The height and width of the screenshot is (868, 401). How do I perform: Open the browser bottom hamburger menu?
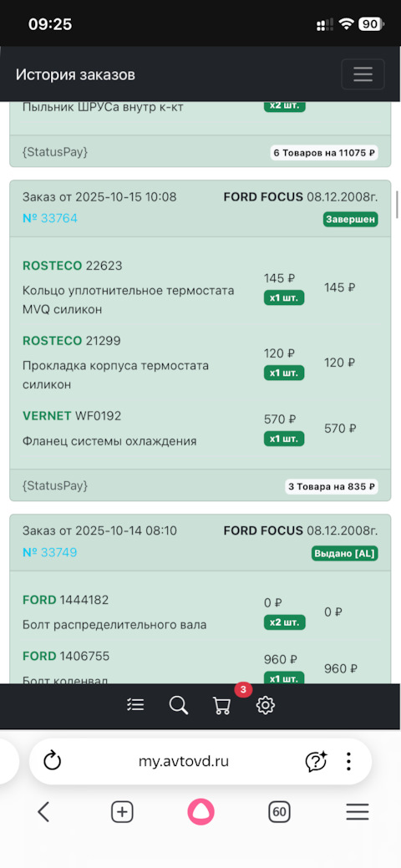[x=358, y=812]
